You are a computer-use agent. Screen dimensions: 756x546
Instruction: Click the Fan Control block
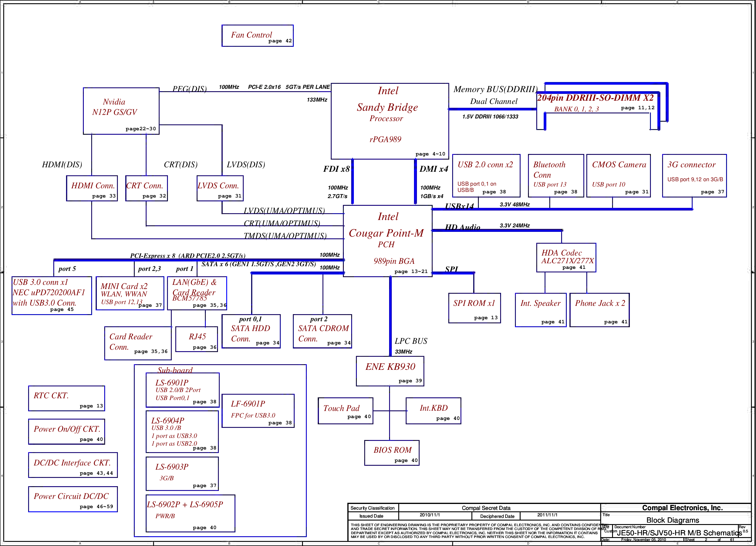(x=257, y=36)
